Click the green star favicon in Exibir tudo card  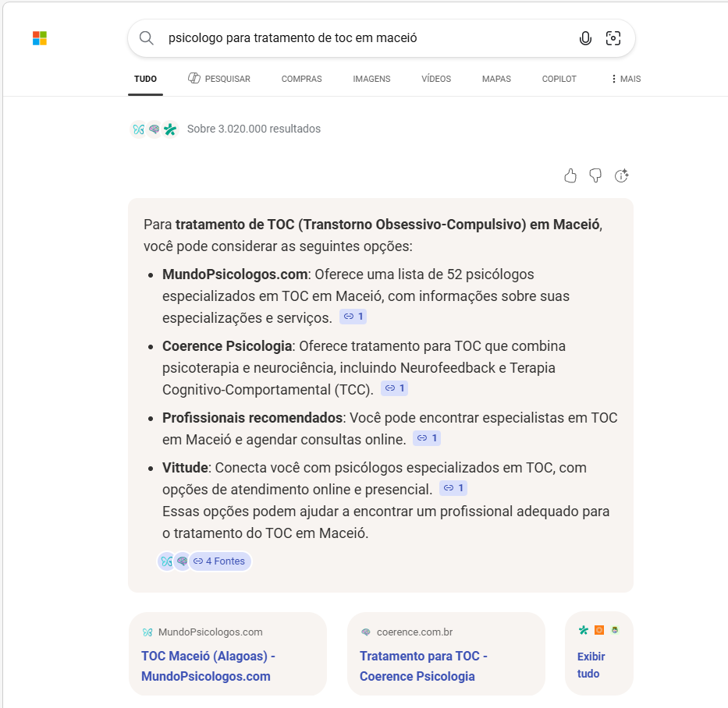(584, 630)
